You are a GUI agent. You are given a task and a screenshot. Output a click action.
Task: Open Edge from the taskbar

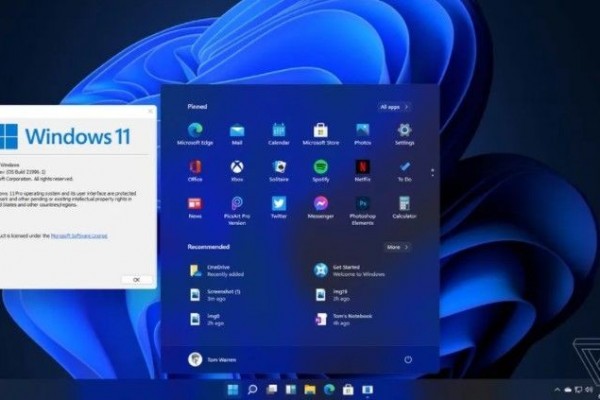click(x=329, y=390)
